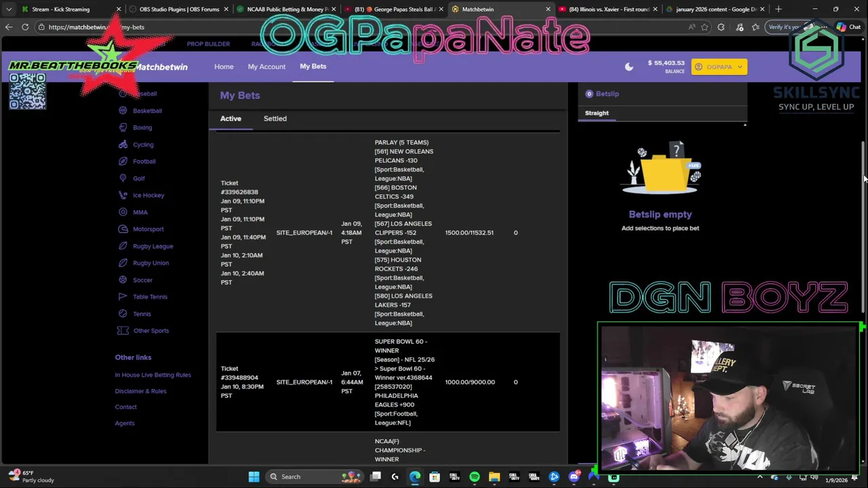The height and width of the screenshot is (488, 868).
Task: Open a new browser tab
Action: coord(778,9)
